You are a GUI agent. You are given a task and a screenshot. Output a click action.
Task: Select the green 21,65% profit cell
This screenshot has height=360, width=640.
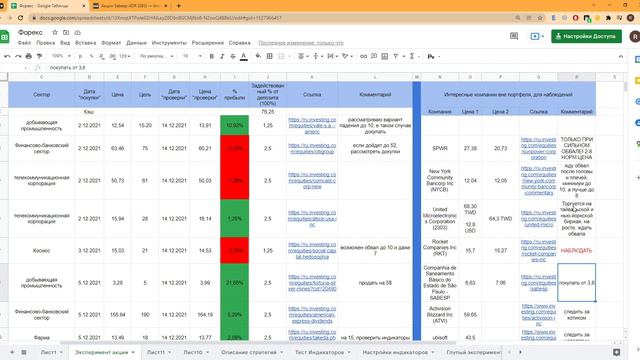click(234, 283)
